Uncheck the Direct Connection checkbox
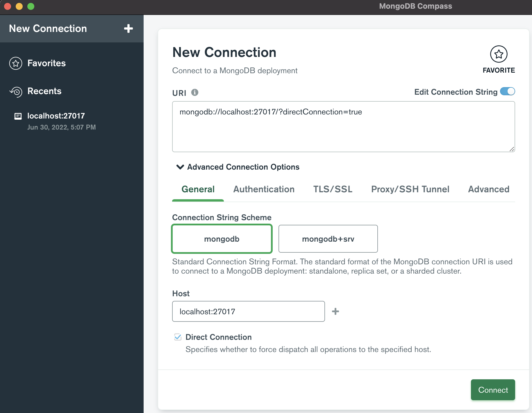 tap(178, 337)
